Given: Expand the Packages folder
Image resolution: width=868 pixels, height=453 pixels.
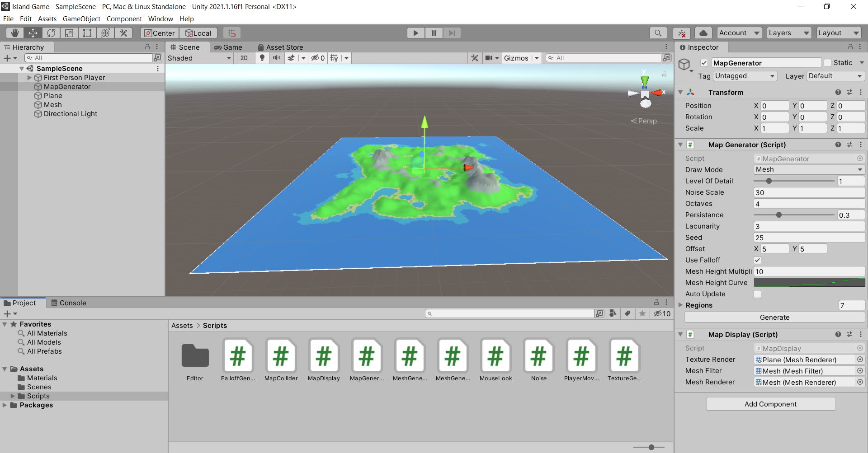Looking at the screenshot, I should point(5,405).
